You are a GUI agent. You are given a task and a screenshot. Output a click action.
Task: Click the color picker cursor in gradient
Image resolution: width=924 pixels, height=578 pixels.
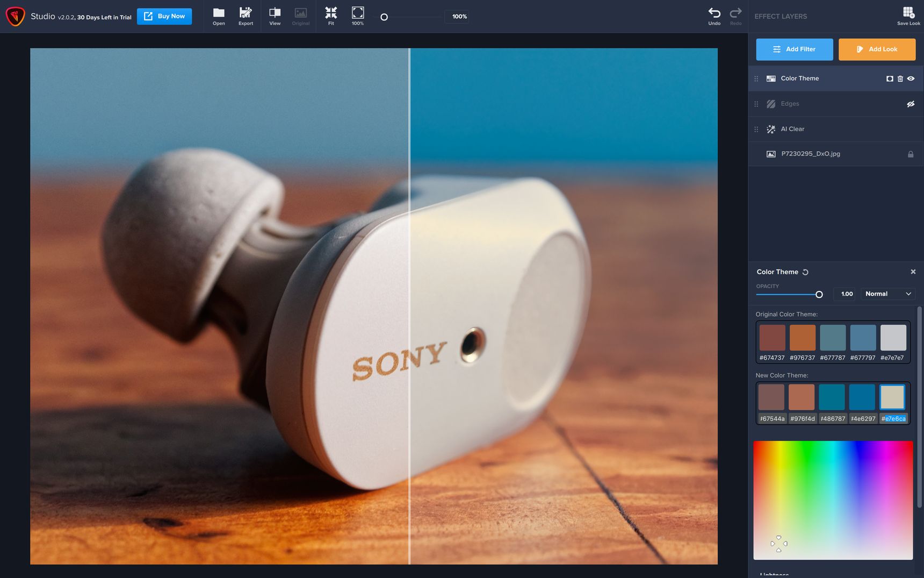[x=779, y=544]
